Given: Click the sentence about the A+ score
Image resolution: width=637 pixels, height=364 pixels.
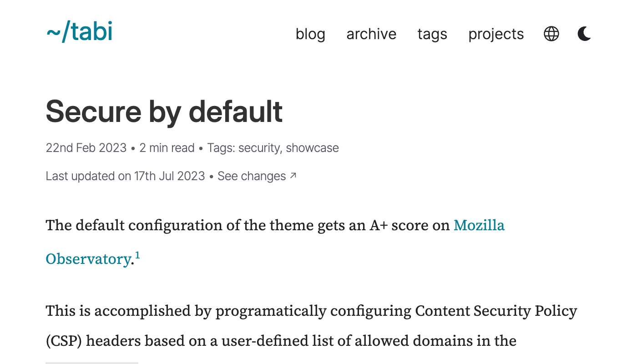Looking at the screenshot, I should click(x=248, y=225).
